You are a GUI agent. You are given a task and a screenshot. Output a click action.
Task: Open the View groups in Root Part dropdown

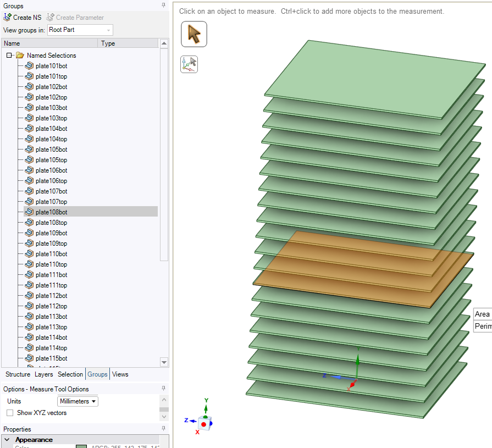point(80,30)
